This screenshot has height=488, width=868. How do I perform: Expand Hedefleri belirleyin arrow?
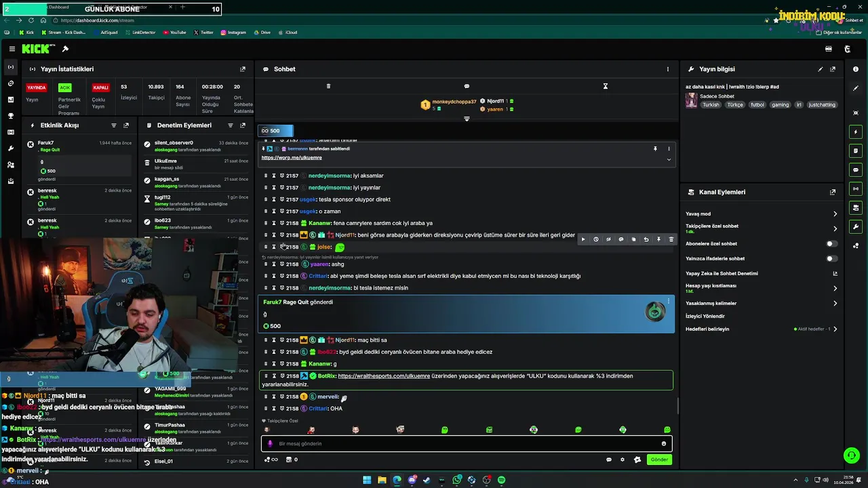[835, 329]
